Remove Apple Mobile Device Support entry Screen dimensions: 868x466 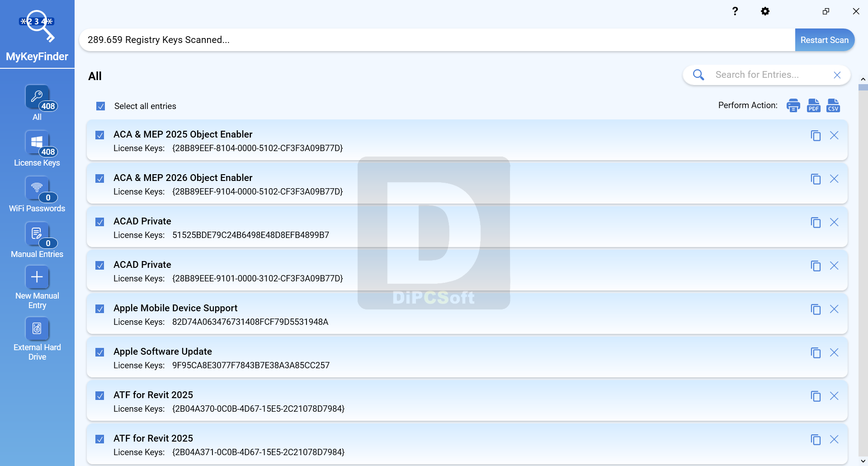tap(834, 309)
